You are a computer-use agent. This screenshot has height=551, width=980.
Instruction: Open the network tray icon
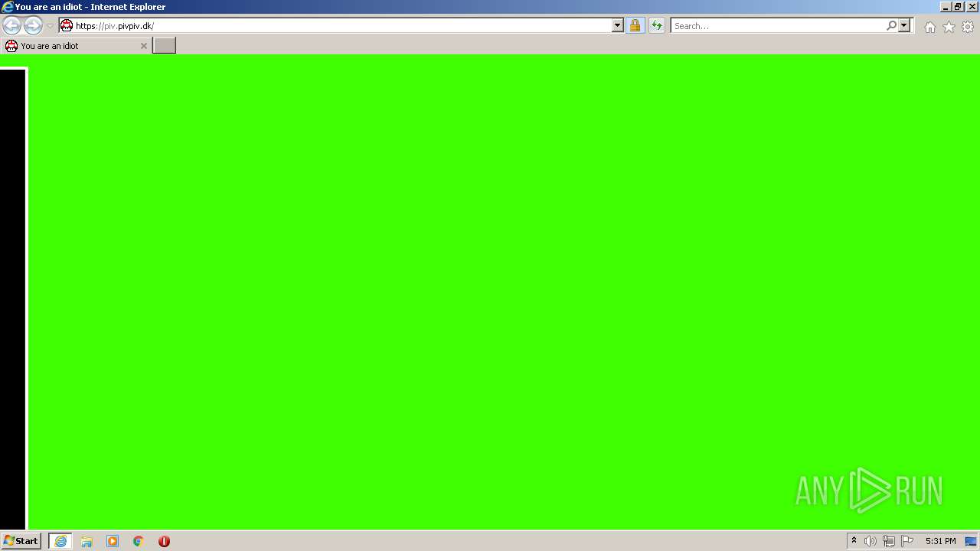889,541
